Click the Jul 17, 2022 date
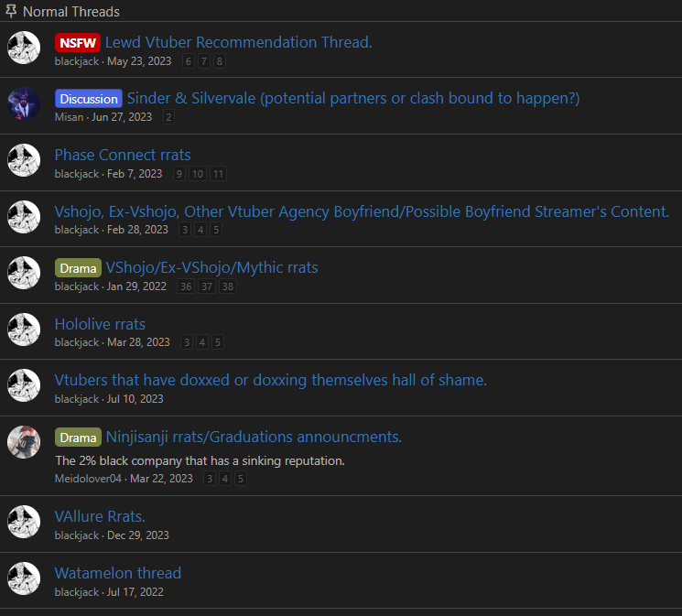This screenshot has width=682, height=616. click(x=135, y=592)
